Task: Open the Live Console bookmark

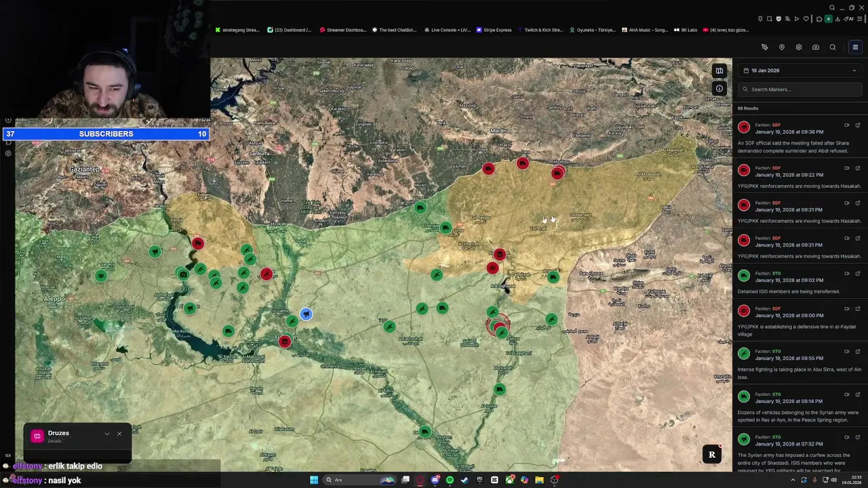Action: click(x=448, y=30)
